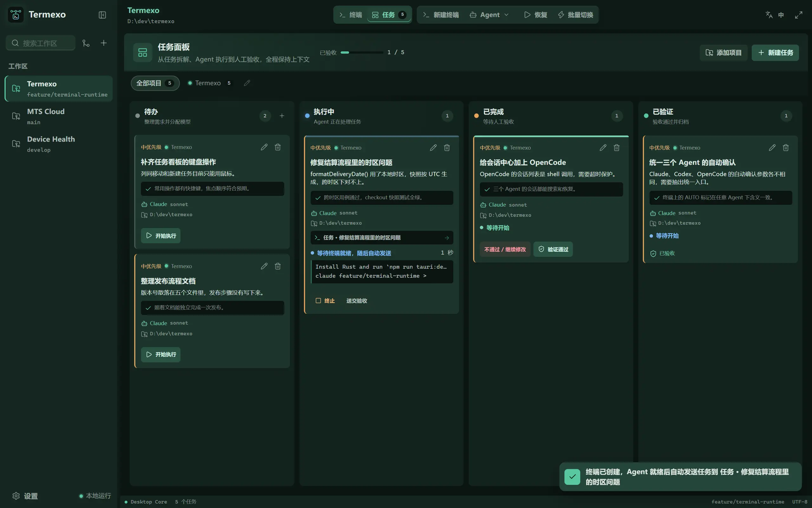Delete the 修复结算流程里的时区问题 card
Screen dimensions: 812x508
[447, 148]
